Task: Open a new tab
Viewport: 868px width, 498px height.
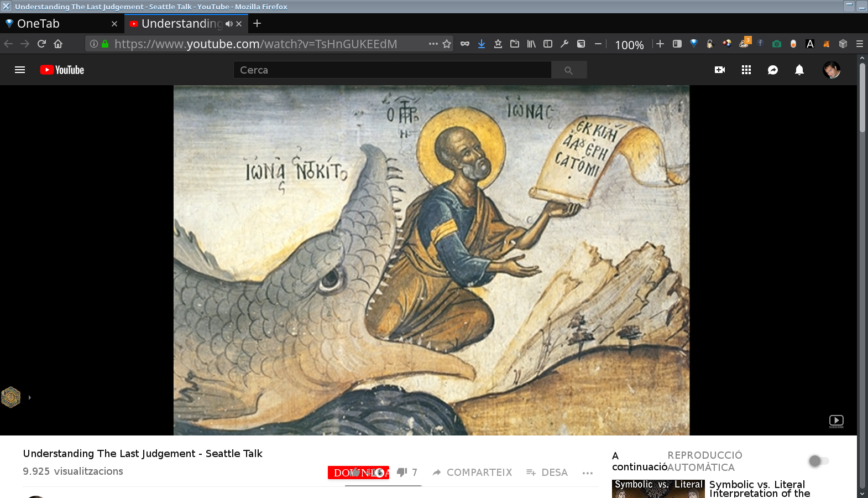Action: click(257, 23)
